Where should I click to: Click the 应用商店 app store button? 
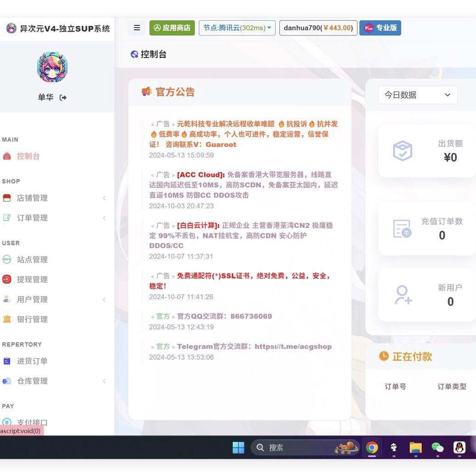tap(172, 28)
